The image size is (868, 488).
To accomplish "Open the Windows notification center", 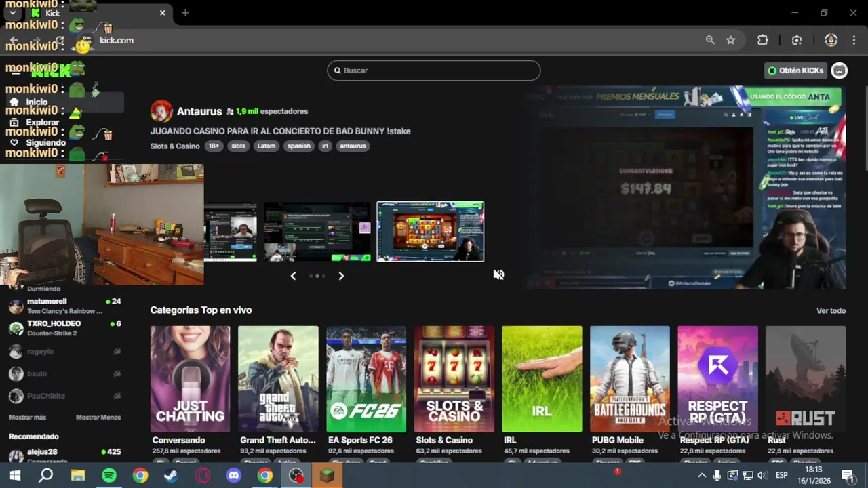I will click(848, 476).
